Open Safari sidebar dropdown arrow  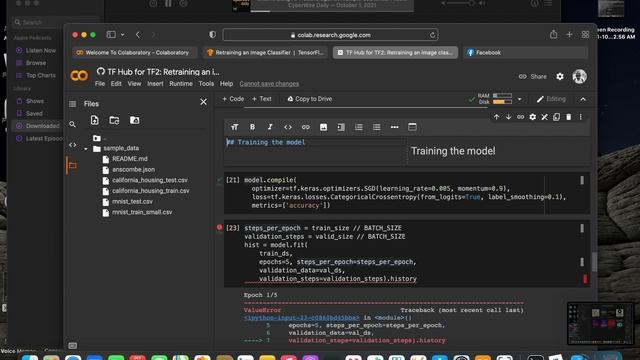(122, 35)
